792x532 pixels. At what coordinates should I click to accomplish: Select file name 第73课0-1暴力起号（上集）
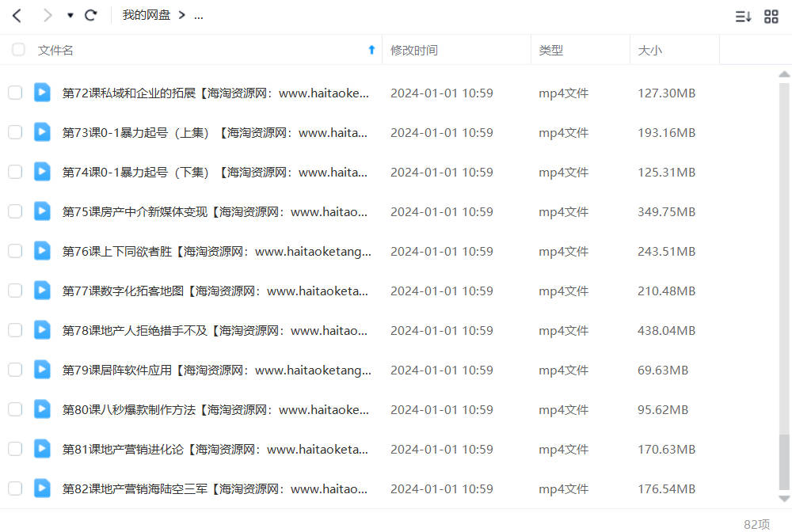pyautogui.click(x=215, y=133)
